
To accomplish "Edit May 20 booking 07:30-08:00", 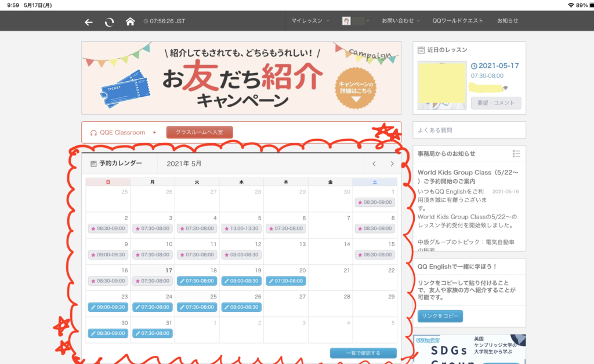I will click(x=286, y=281).
